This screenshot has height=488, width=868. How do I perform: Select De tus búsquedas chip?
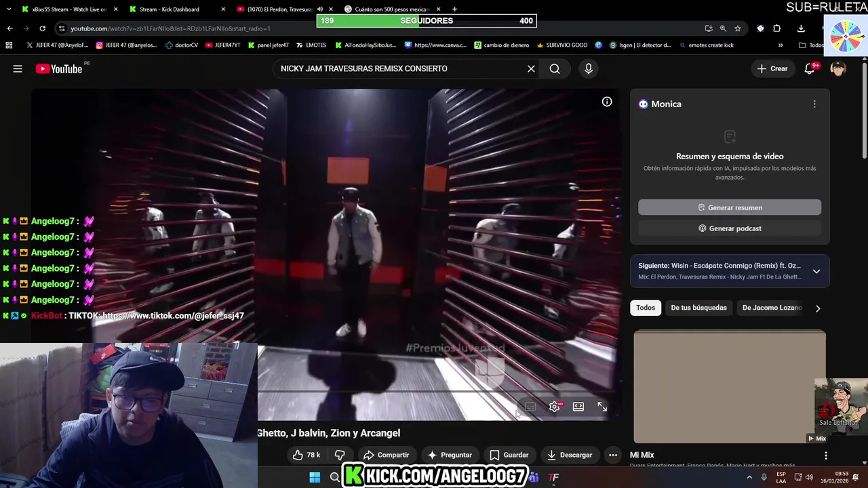698,308
